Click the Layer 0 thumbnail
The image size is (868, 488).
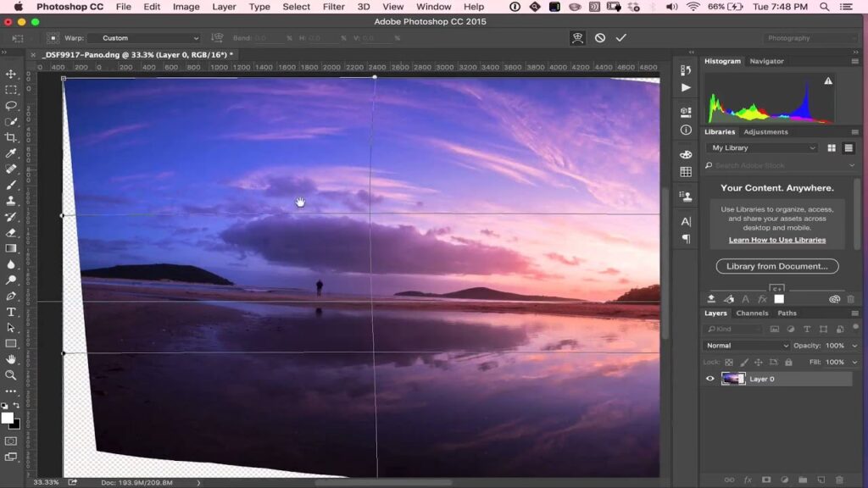(732, 379)
